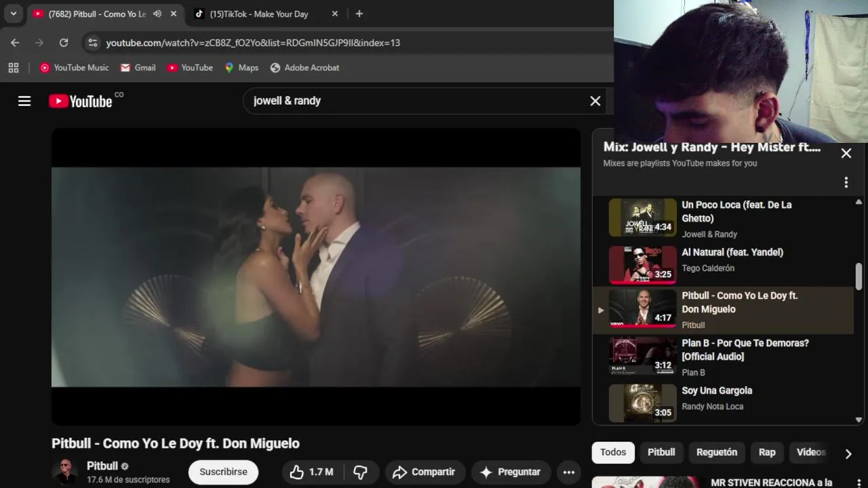
Task: Select the Rap filter chip
Action: [x=767, y=452]
